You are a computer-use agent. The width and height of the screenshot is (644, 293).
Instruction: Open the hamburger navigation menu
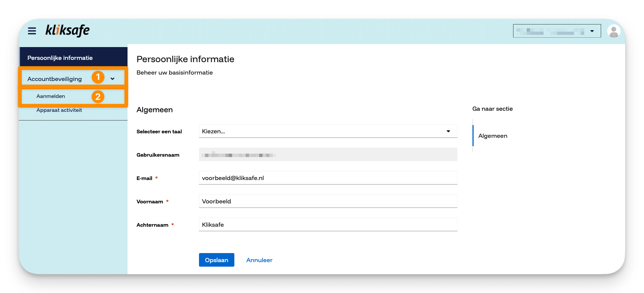[x=32, y=31]
